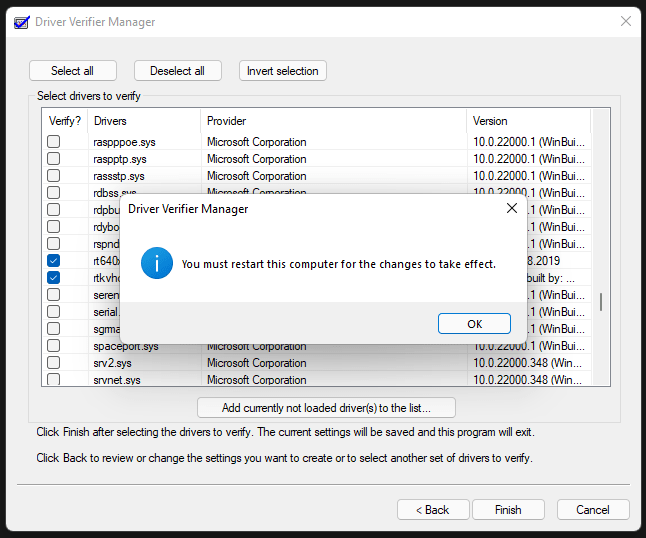This screenshot has width=646, height=538.
Task: Click Deselect all
Action: click(177, 71)
